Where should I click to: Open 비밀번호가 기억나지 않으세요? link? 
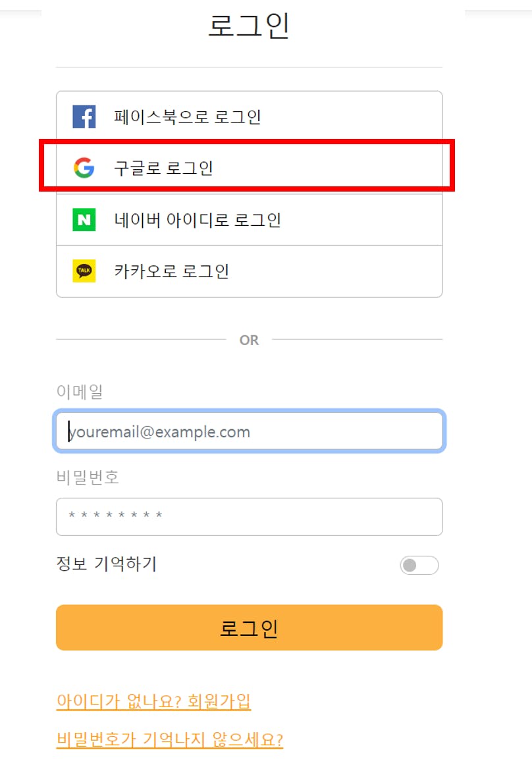170,739
